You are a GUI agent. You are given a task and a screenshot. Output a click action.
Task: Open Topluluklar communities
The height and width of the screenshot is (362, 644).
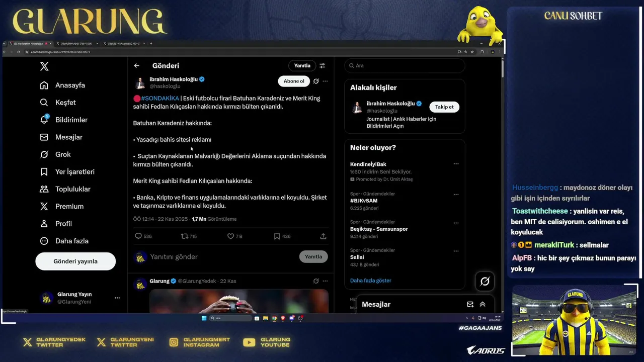65,189
